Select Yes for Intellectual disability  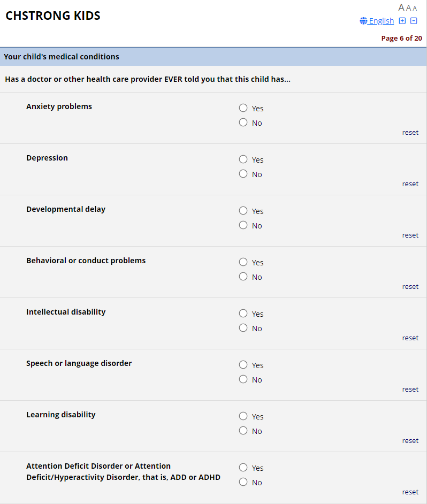[243, 314]
